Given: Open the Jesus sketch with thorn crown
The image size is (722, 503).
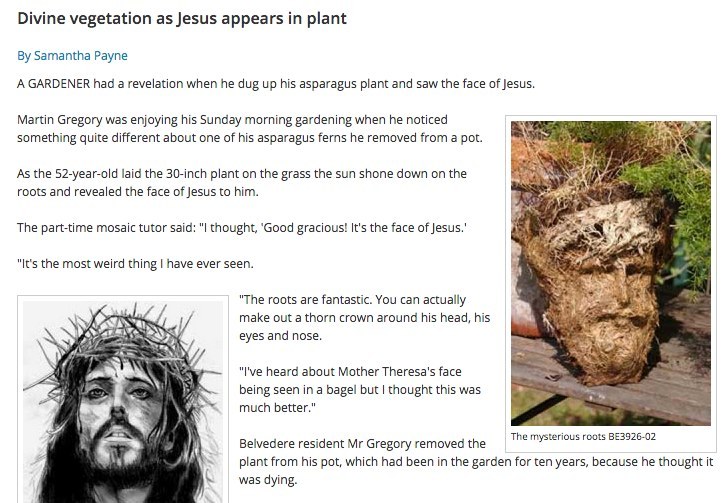Looking at the screenshot, I should coord(122,402).
